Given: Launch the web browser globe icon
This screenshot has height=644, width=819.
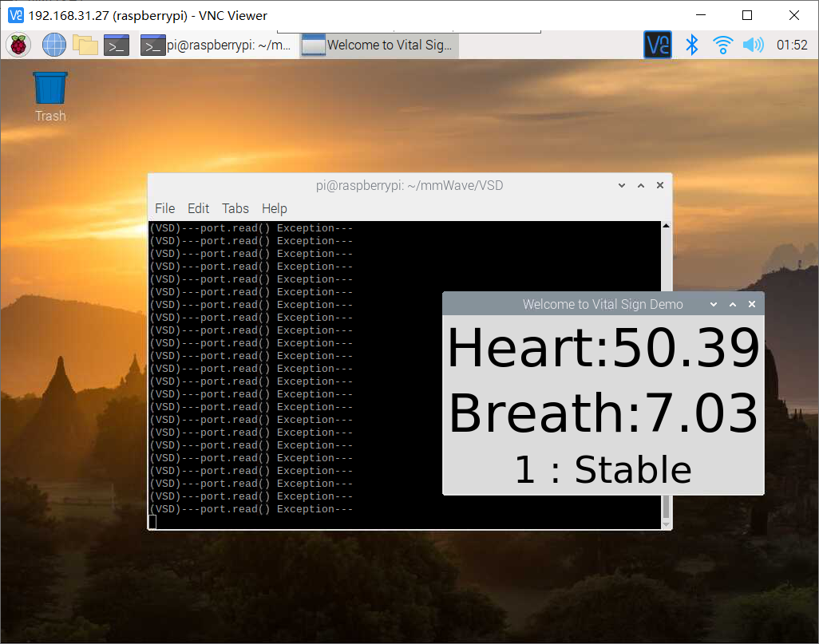Looking at the screenshot, I should [x=53, y=45].
